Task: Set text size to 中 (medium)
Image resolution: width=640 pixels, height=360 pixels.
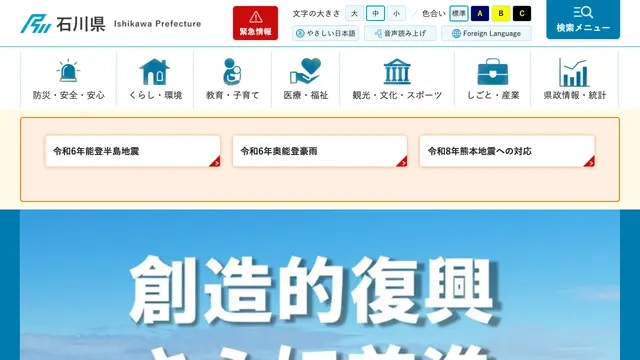Action: coord(376,13)
